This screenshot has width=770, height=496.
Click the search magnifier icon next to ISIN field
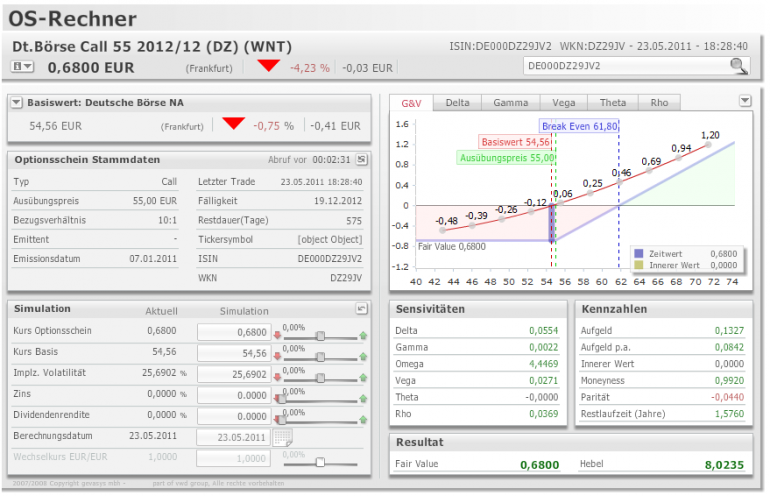point(739,65)
